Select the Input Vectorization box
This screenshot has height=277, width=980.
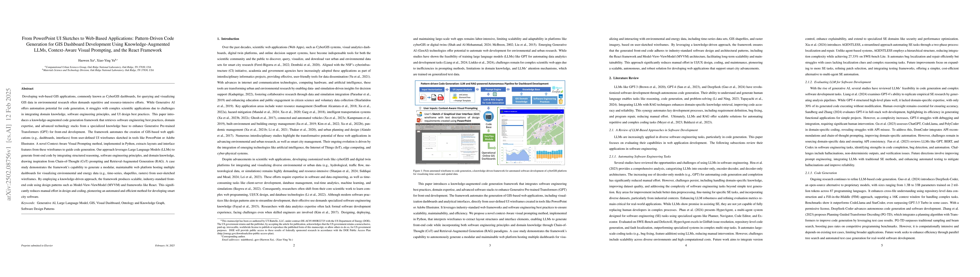pyautogui.click(x=432, y=90)
